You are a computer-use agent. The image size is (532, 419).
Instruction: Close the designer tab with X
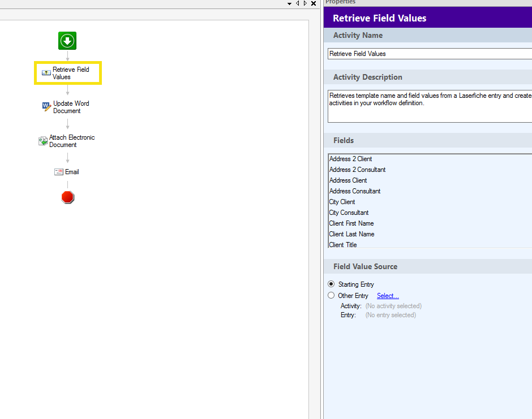[x=314, y=3]
